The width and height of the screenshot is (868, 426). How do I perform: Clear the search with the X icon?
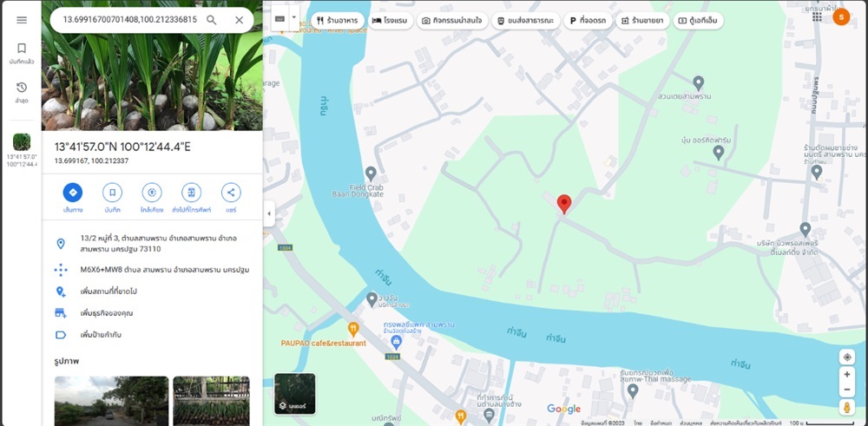(x=240, y=20)
